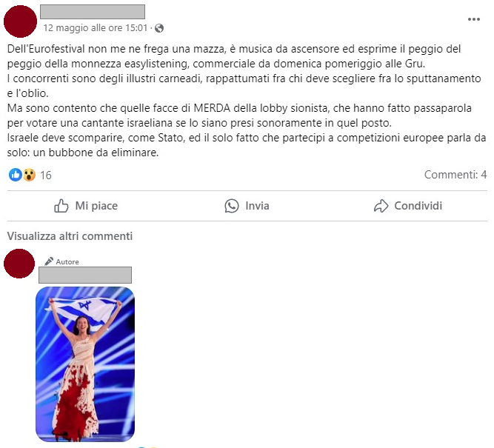Viewport: 494px width, 448px height.
Task: Open the comment author's profile picture
Action: click(19, 264)
